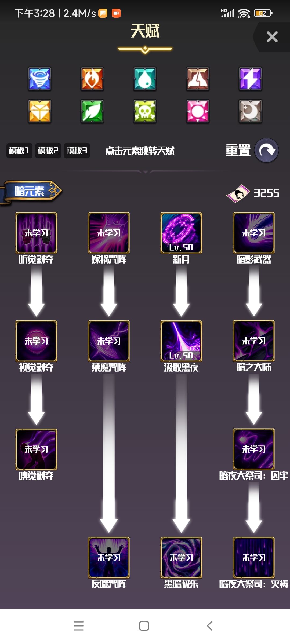Select the yellow light crystal element
The image size is (290, 644).
(x=39, y=111)
